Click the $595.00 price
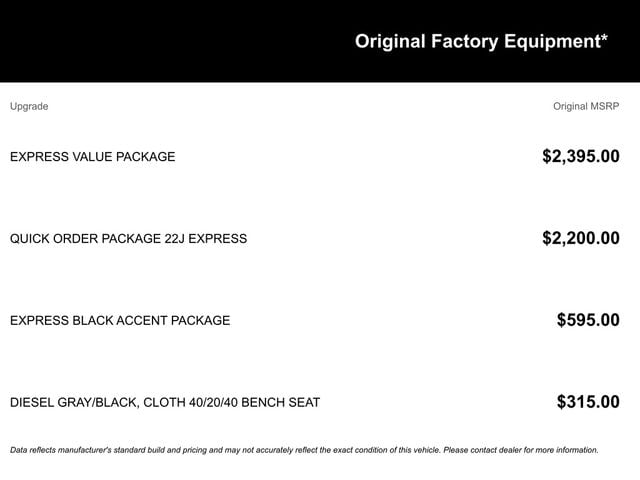This screenshot has width=640, height=480. (x=588, y=320)
